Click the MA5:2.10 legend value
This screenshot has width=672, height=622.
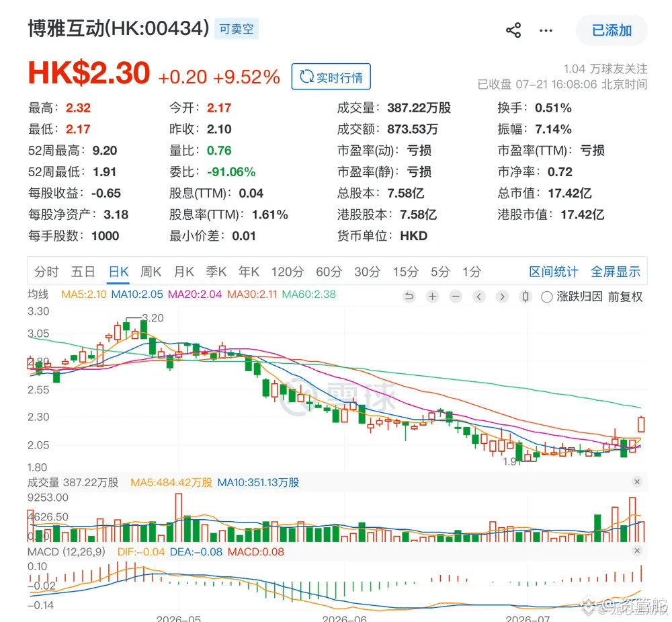(x=83, y=295)
